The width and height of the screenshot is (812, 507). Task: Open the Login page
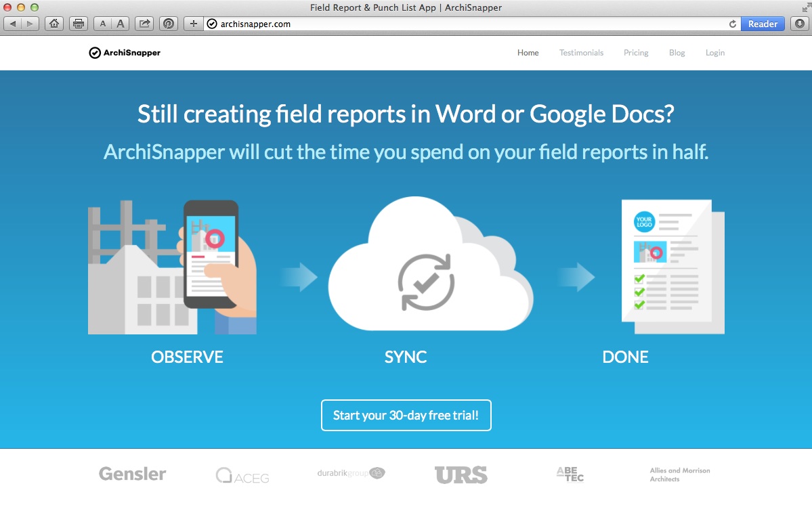point(714,53)
